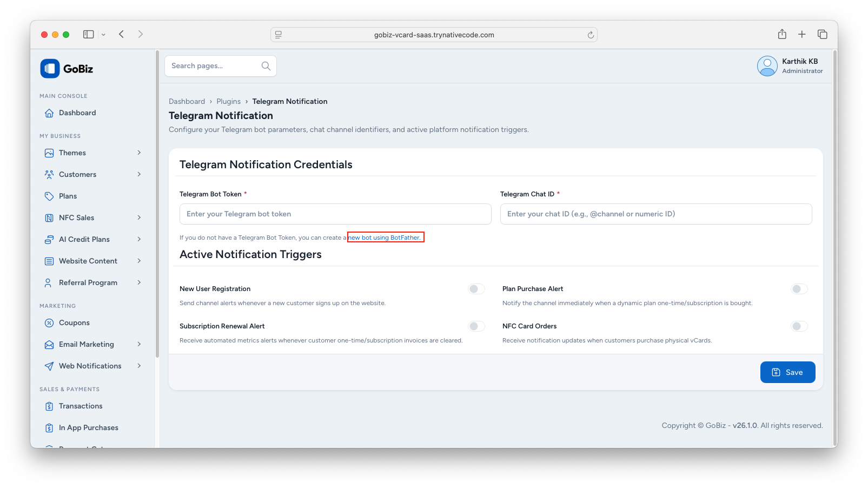This screenshot has height=488, width=868.
Task: Click the Save button
Action: [787, 372]
